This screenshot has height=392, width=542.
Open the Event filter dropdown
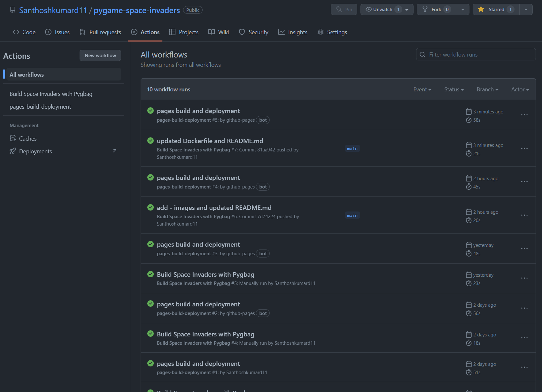point(422,89)
